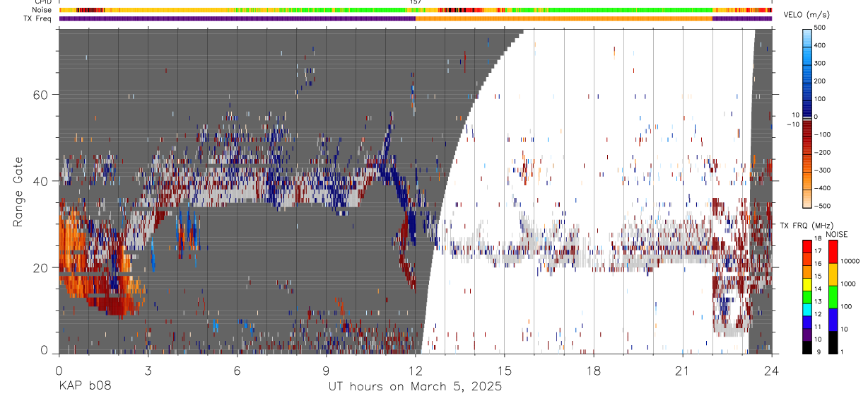Screen dimensions: 868x401
Task: Click the 400 label on velocity colorbar
Action: tap(821, 45)
